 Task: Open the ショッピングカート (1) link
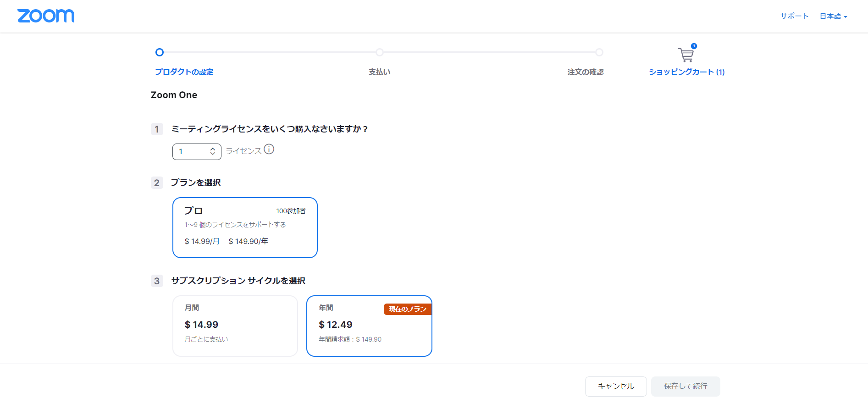pos(686,72)
